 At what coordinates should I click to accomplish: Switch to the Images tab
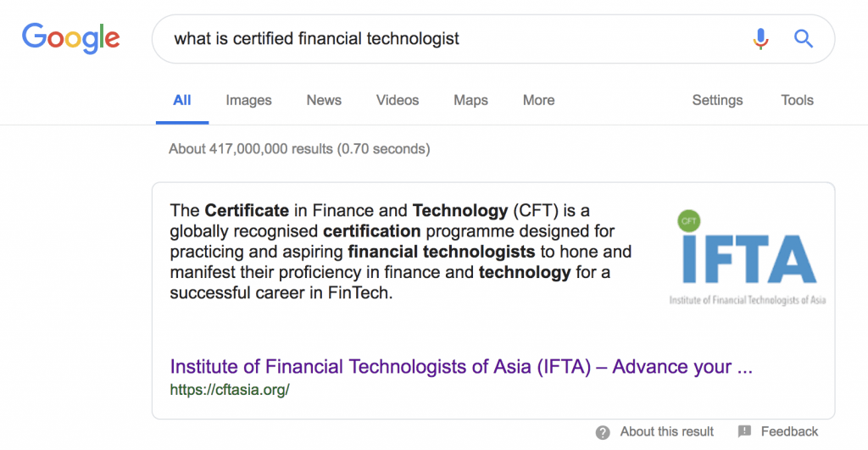tap(248, 100)
